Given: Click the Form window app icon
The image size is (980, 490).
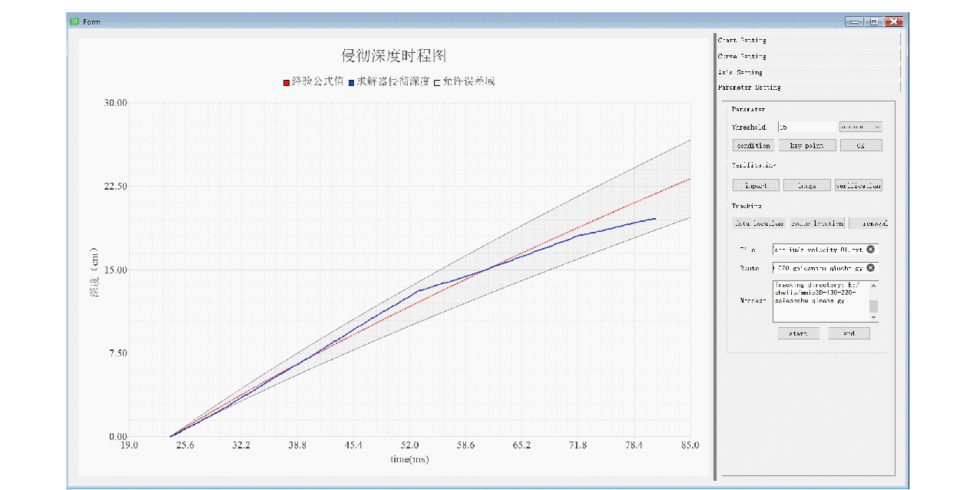Looking at the screenshot, I should tap(74, 22).
